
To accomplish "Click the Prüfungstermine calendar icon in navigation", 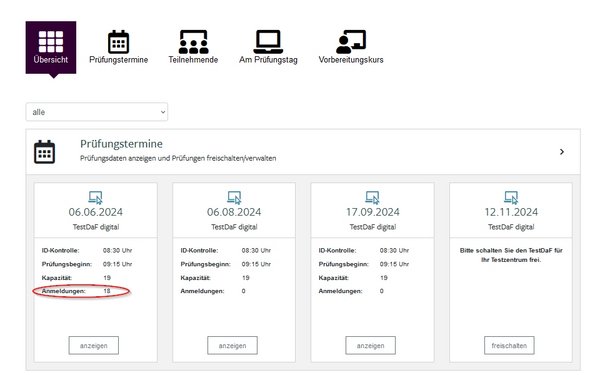I will [118, 42].
